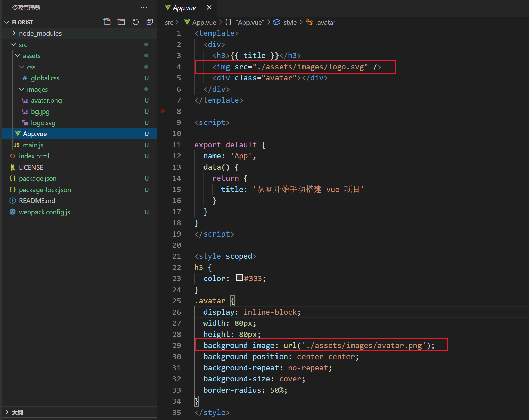Open the LICENSE file
The width and height of the screenshot is (529, 420).
(x=79, y=167)
